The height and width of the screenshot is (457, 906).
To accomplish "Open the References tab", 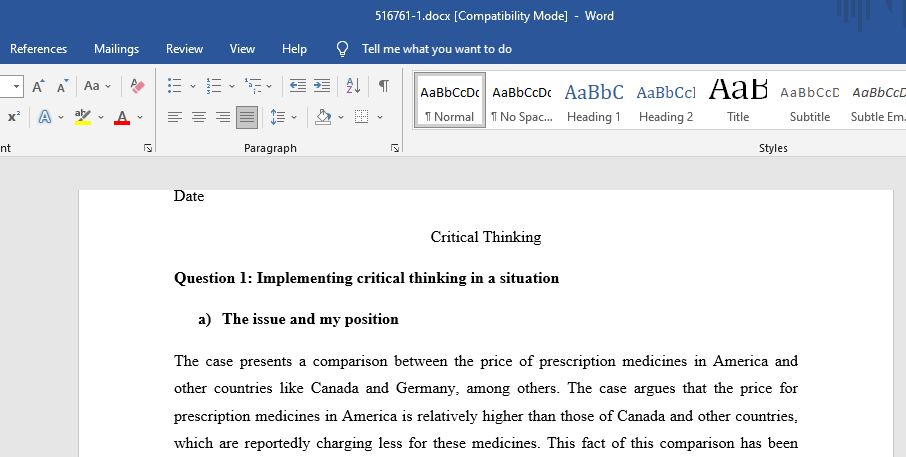I will pos(39,49).
